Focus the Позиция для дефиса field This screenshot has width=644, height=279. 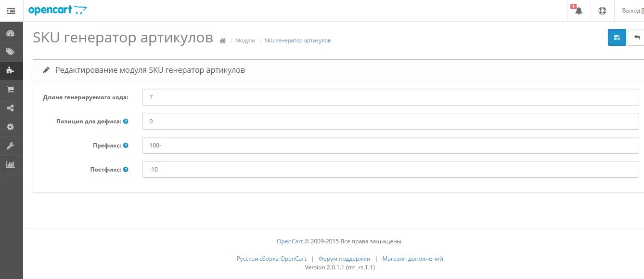(x=391, y=121)
